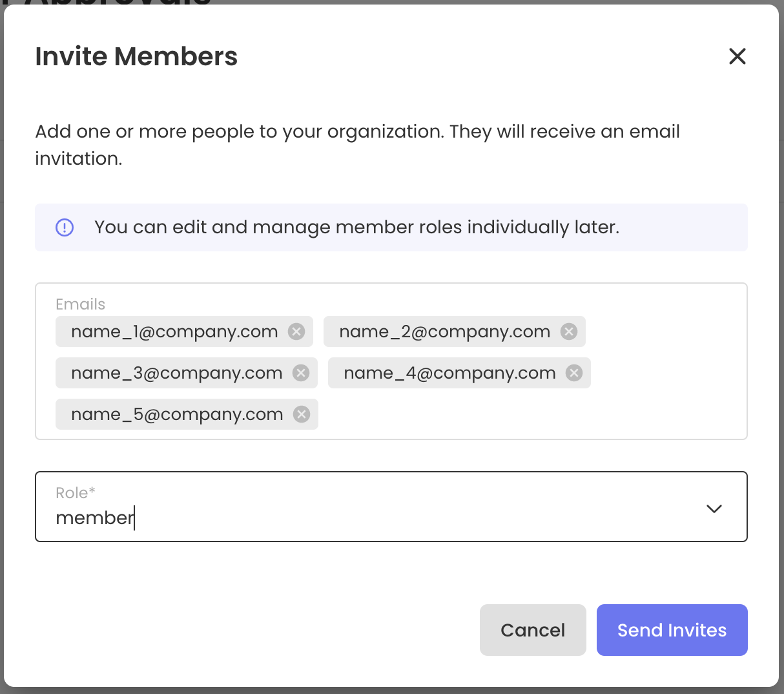Click the Role* field label

coord(76,493)
